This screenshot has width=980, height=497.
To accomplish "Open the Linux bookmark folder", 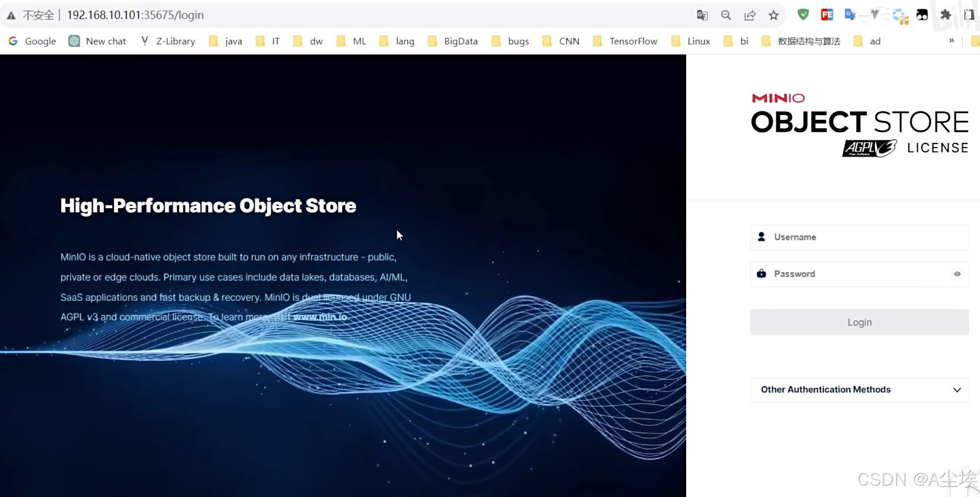I will (691, 41).
